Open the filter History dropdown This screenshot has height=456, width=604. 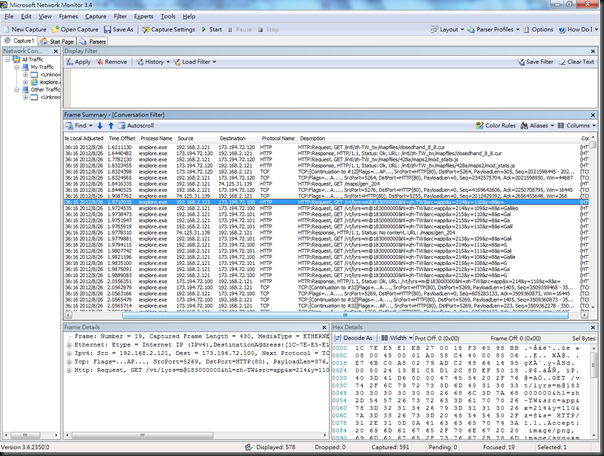point(153,62)
